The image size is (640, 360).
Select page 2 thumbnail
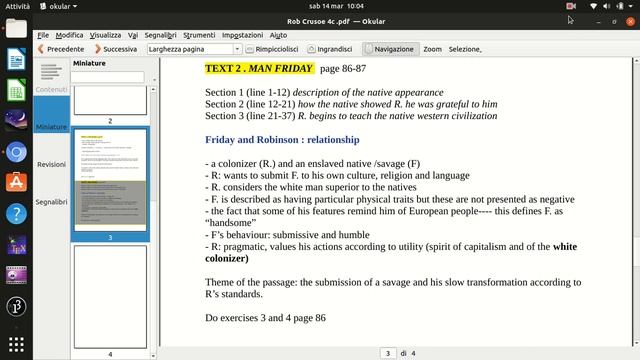(110, 100)
